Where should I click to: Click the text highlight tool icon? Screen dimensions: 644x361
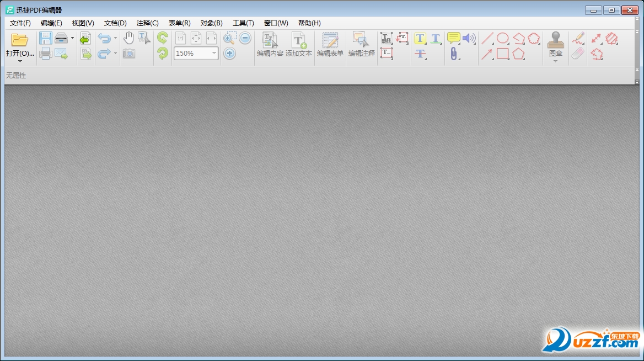tap(420, 38)
